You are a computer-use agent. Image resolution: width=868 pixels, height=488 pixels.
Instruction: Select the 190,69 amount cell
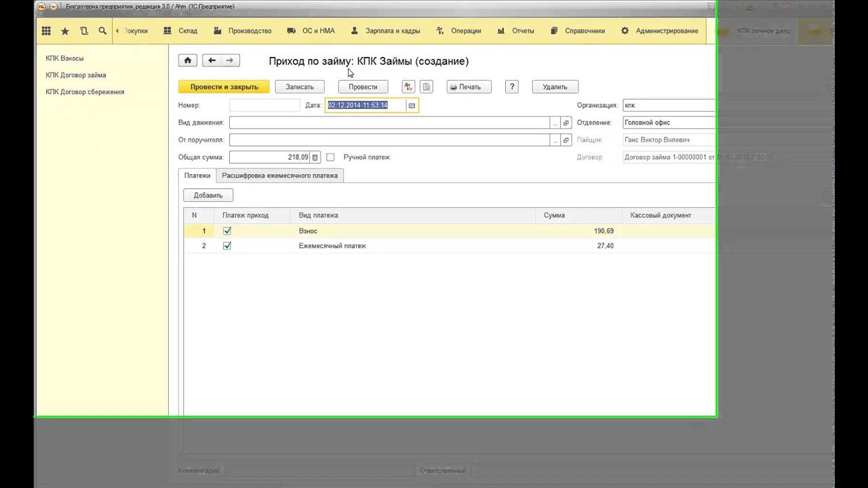pyautogui.click(x=578, y=231)
